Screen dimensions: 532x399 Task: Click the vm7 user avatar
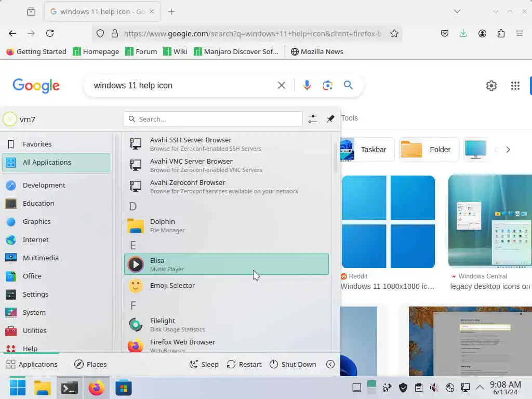tap(9, 119)
